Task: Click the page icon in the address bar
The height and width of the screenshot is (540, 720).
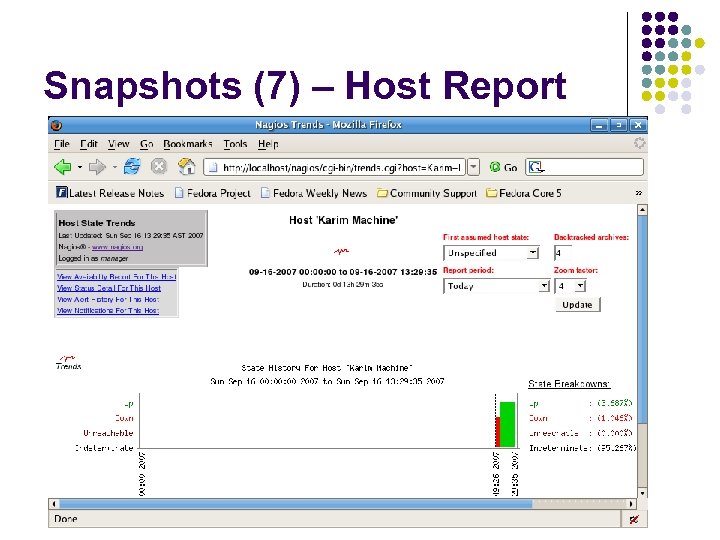Action: click(212, 168)
